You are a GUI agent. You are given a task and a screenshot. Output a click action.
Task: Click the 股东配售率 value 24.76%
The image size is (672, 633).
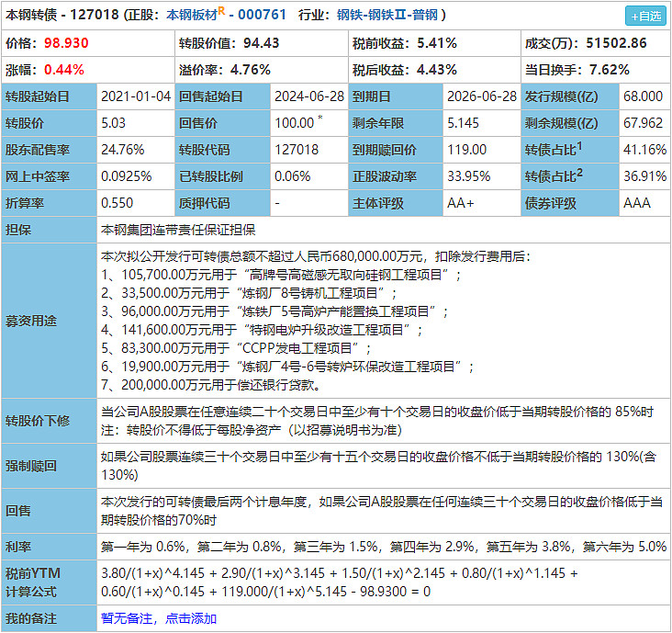coord(123,150)
